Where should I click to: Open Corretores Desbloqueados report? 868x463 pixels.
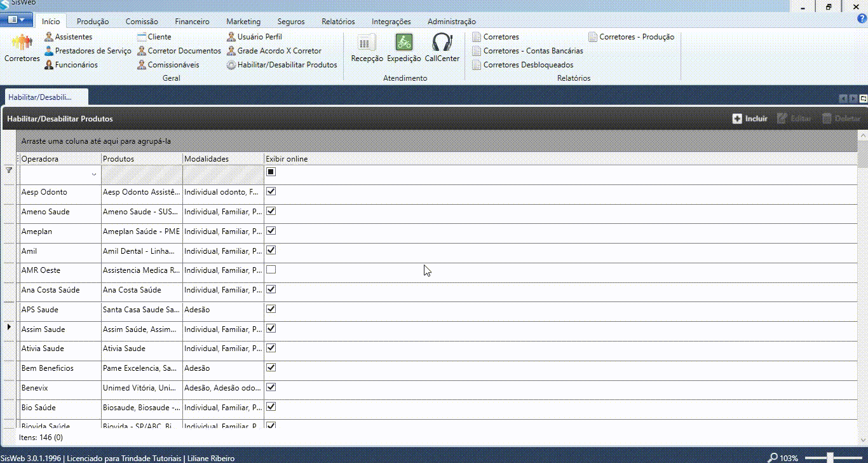(523, 65)
